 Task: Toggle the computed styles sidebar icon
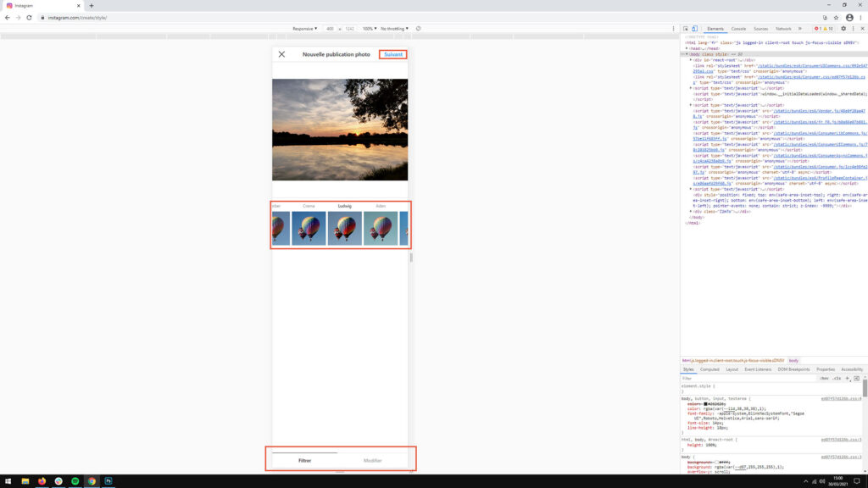(856, 379)
